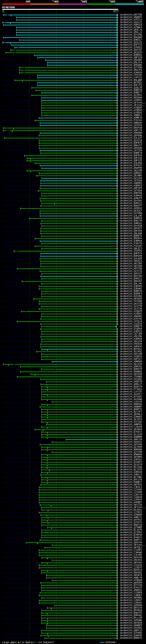Select the UniRef100_A2ZMY2 label
Image resolution: width=146 pixels, height=644 pixels.
[x=131, y=95]
